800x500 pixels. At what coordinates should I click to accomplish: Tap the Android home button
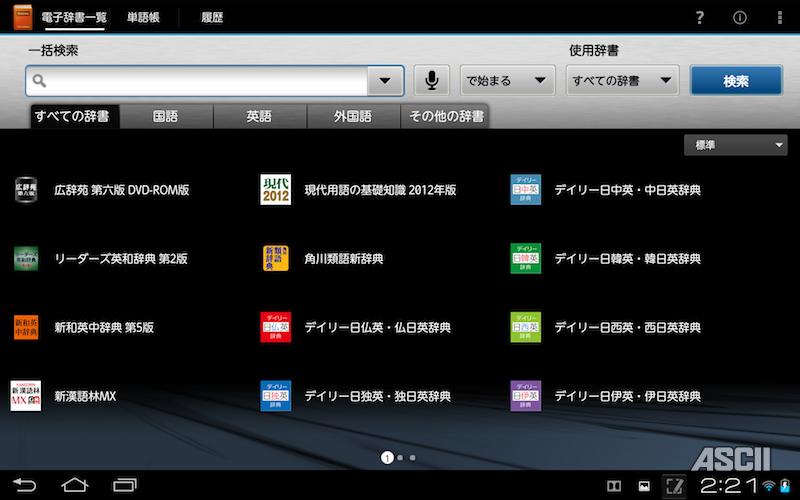click(74, 485)
